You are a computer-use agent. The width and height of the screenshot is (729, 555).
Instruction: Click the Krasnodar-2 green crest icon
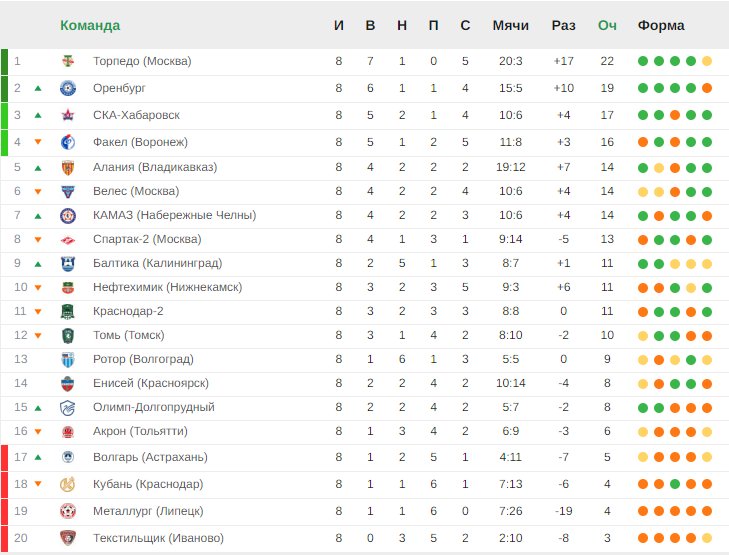tap(68, 311)
